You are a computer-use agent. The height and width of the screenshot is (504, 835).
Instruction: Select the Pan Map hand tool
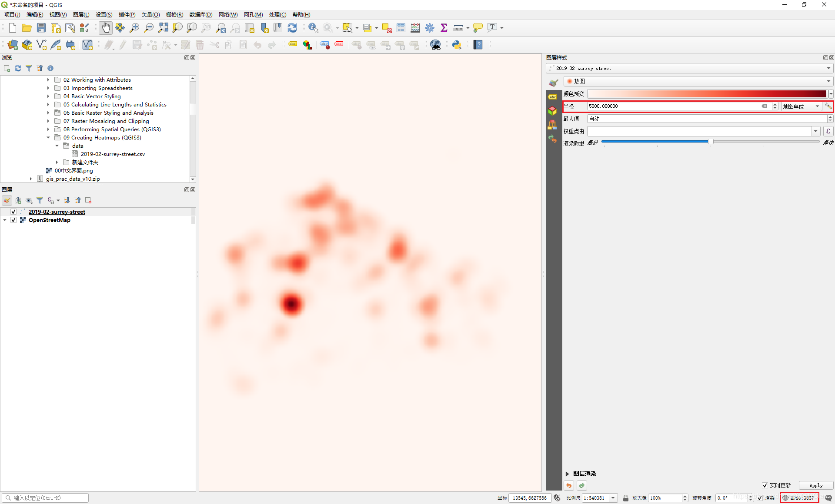tap(105, 28)
